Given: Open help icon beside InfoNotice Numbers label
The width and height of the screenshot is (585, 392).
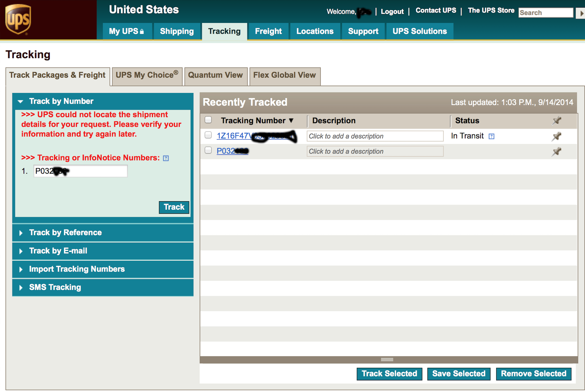Looking at the screenshot, I should [166, 158].
